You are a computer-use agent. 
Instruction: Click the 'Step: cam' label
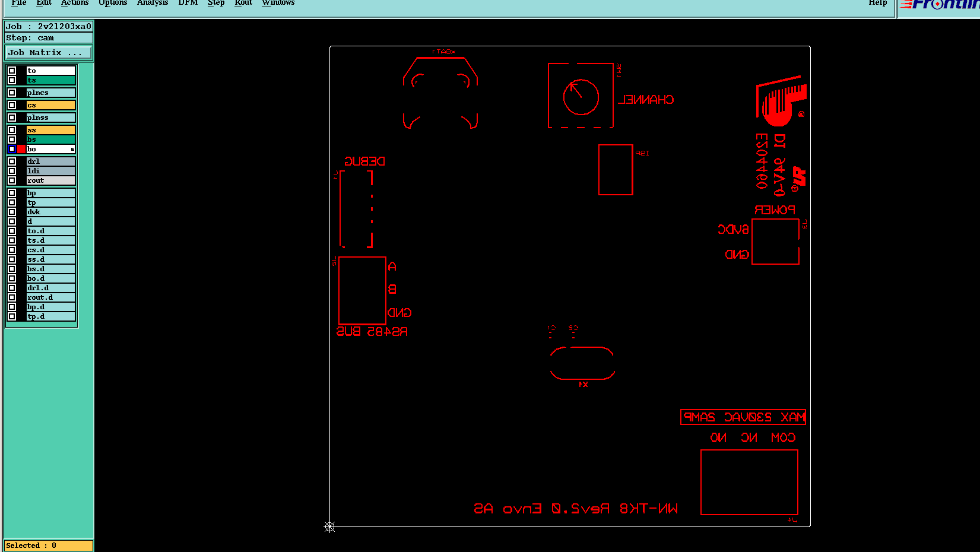49,38
